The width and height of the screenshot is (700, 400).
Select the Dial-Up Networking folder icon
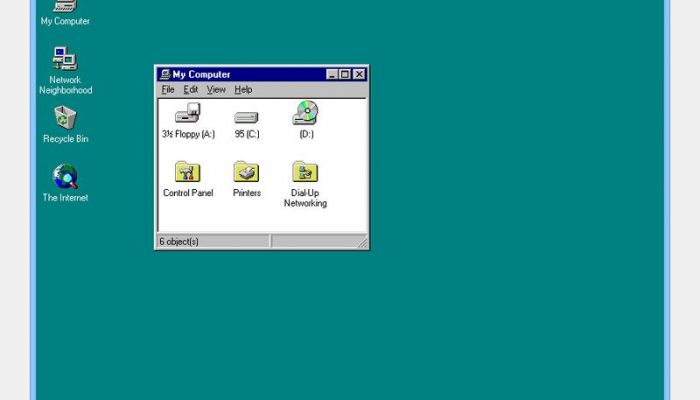[305, 171]
